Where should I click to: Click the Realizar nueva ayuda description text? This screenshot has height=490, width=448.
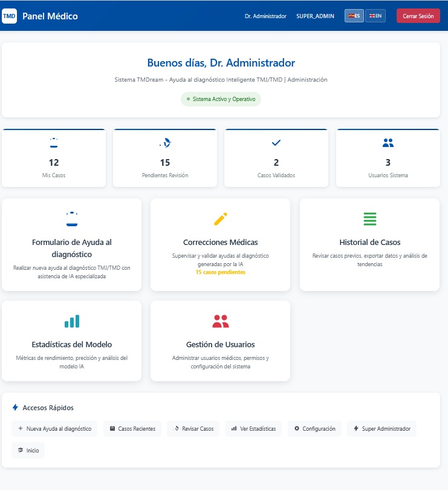coord(72,272)
